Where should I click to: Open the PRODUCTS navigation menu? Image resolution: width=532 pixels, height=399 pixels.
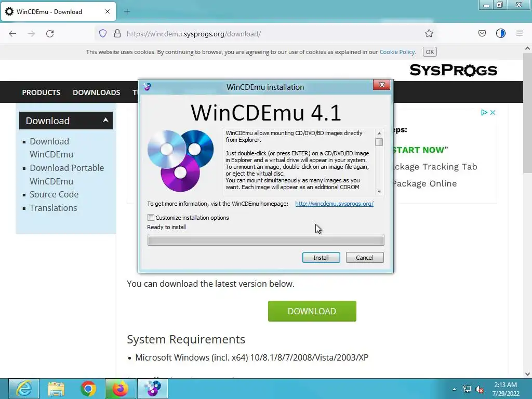41,92
